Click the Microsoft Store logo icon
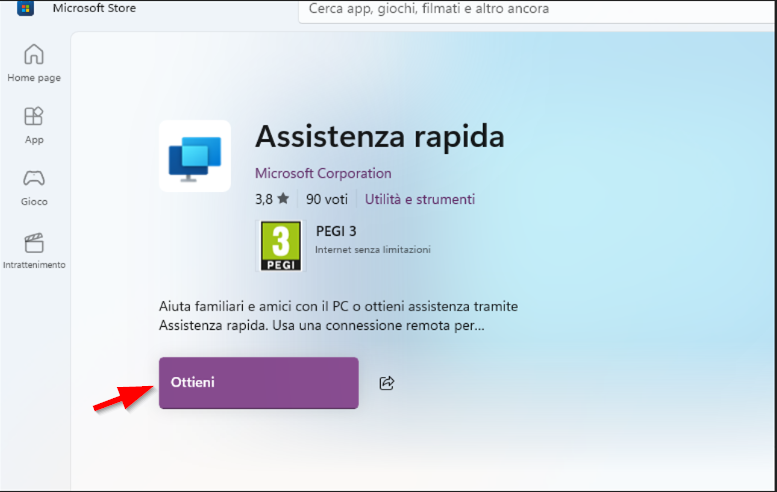 click(25, 8)
